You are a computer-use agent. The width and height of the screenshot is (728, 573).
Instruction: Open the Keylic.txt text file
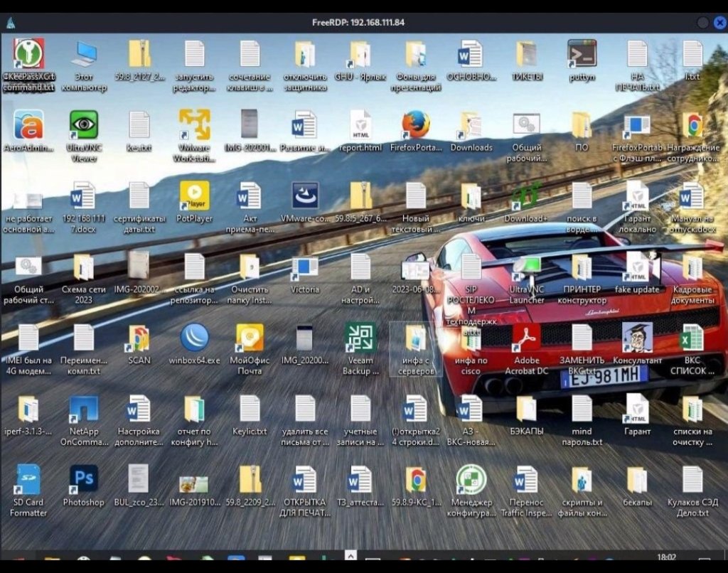pos(250,409)
